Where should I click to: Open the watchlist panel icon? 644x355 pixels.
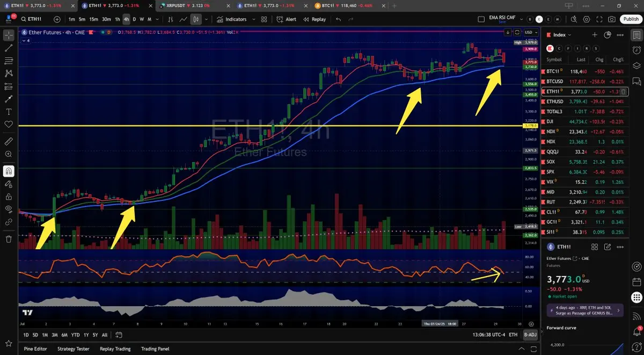636,34
